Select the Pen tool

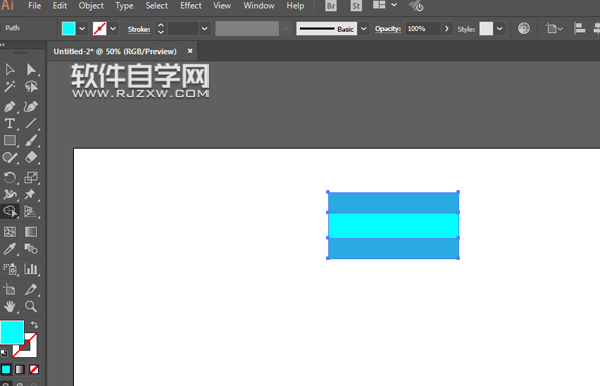click(x=10, y=106)
